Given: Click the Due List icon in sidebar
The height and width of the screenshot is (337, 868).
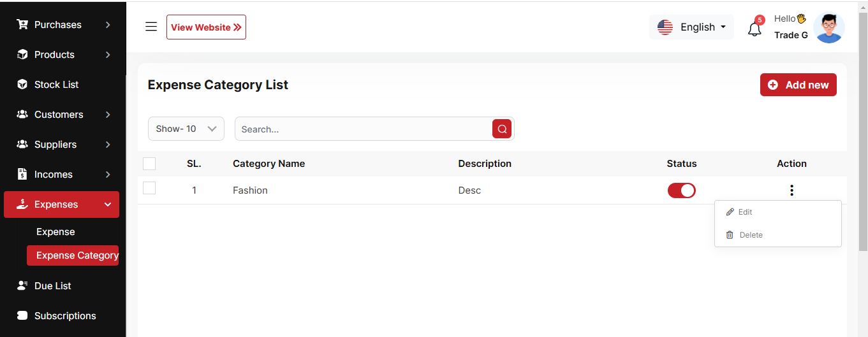Looking at the screenshot, I should click(x=22, y=286).
